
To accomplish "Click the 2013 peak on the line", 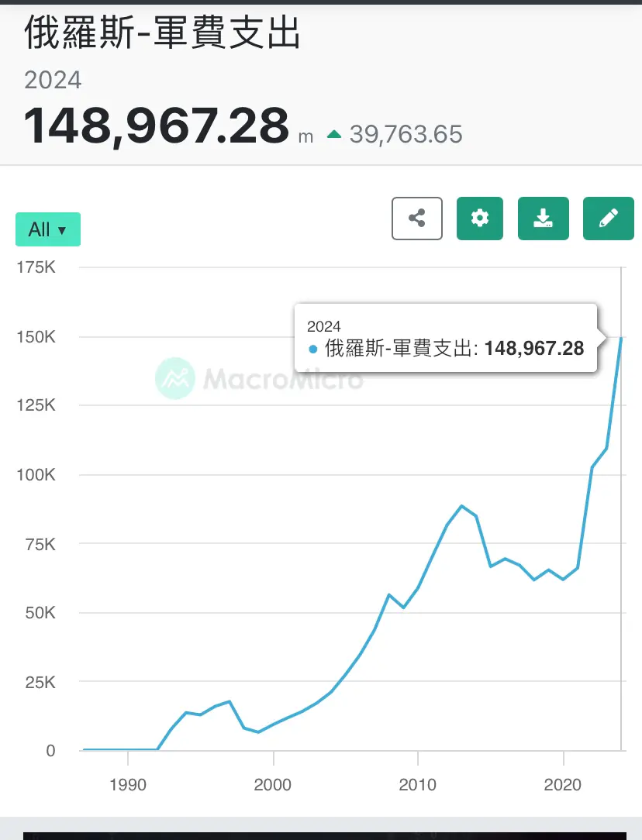I will 461,506.
